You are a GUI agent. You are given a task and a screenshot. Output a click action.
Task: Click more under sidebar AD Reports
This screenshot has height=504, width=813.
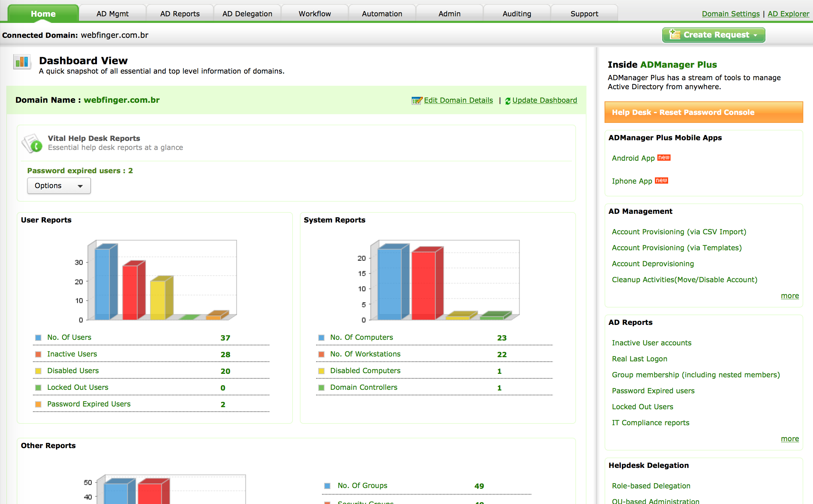[x=790, y=439]
